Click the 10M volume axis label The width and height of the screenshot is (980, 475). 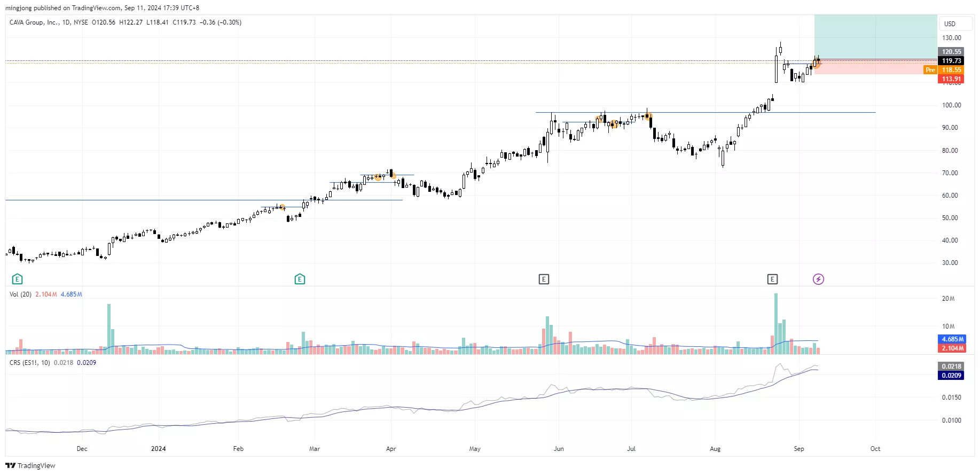click(x=948, y=326)
